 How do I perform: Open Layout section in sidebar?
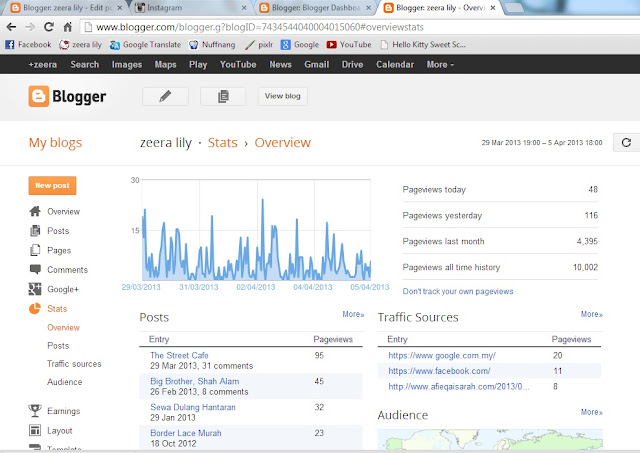[51, 431]
